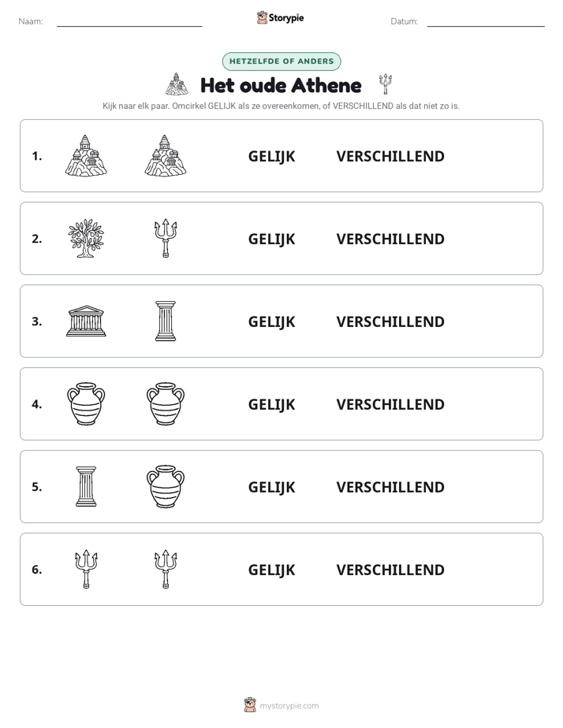The height and width of the screenshot is (728, 563).
Task: Click the left trident in row 6
Action: (86, 569)
